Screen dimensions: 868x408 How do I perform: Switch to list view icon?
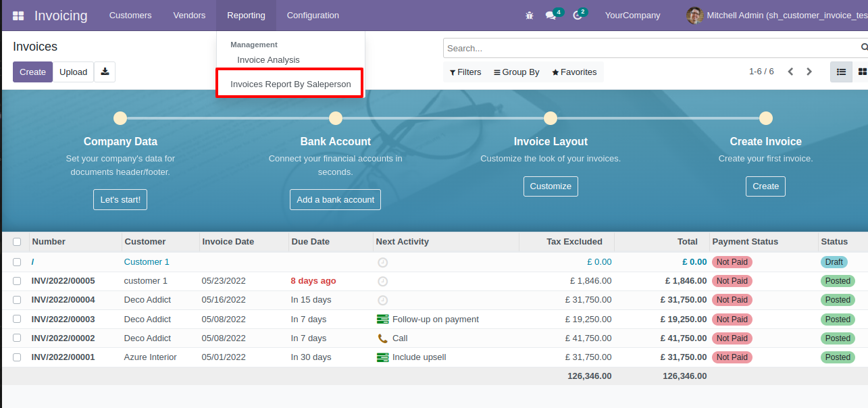click(x=841, y=72)
